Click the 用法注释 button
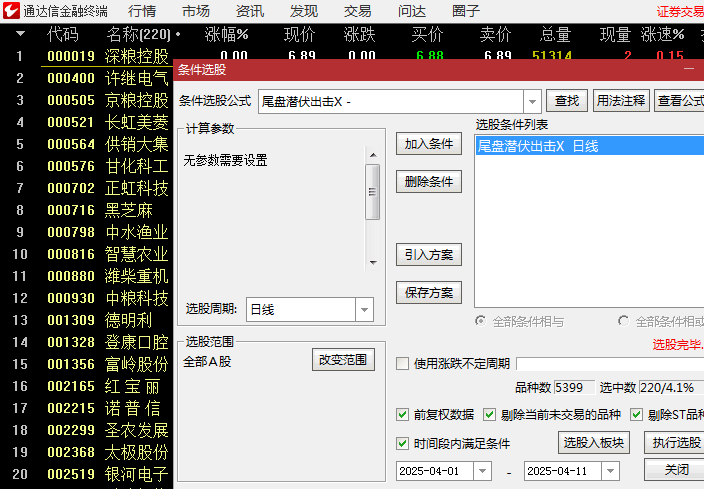Screen dimensions: 704x489 [x=621, y=101]
